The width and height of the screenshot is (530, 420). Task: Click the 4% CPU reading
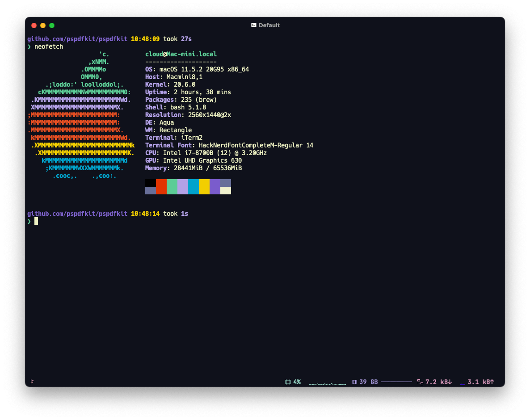coord(298,382)
